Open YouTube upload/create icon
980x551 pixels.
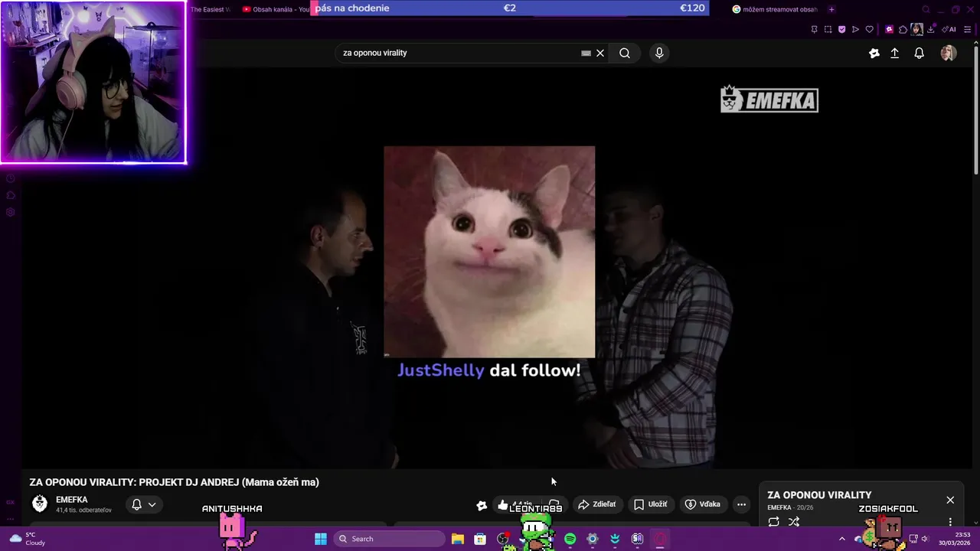point(894,53)
